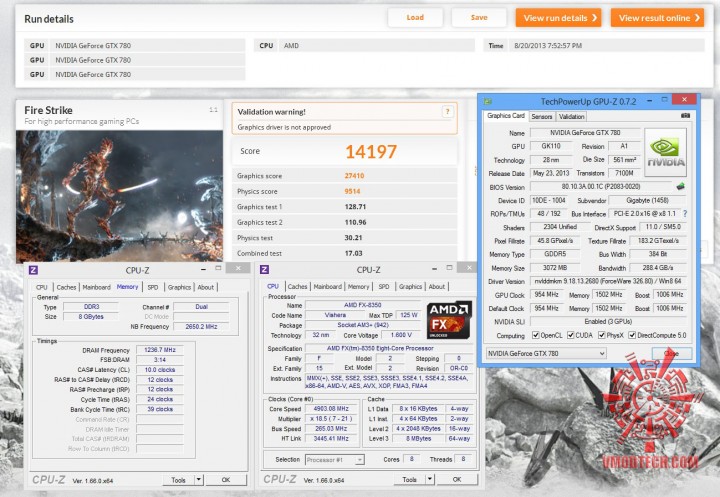Switch to the Sensors tab in GPU-Z
Screen dimensions: 720x497
[542, 117]
